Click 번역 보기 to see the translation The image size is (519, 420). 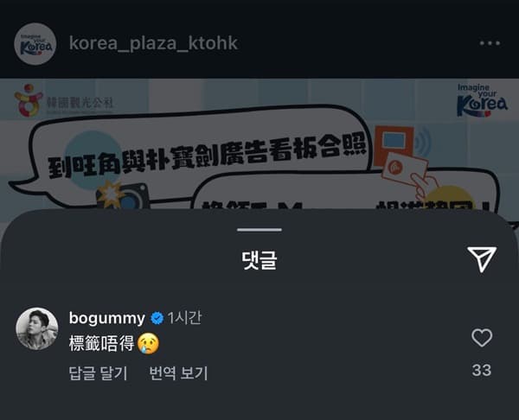tap(178, 373)
